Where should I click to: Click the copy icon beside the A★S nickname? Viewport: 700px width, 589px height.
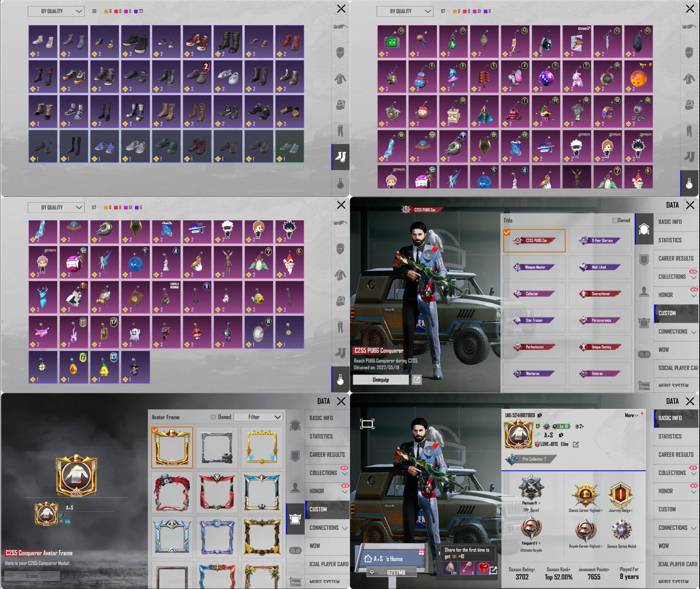(561, 435)
